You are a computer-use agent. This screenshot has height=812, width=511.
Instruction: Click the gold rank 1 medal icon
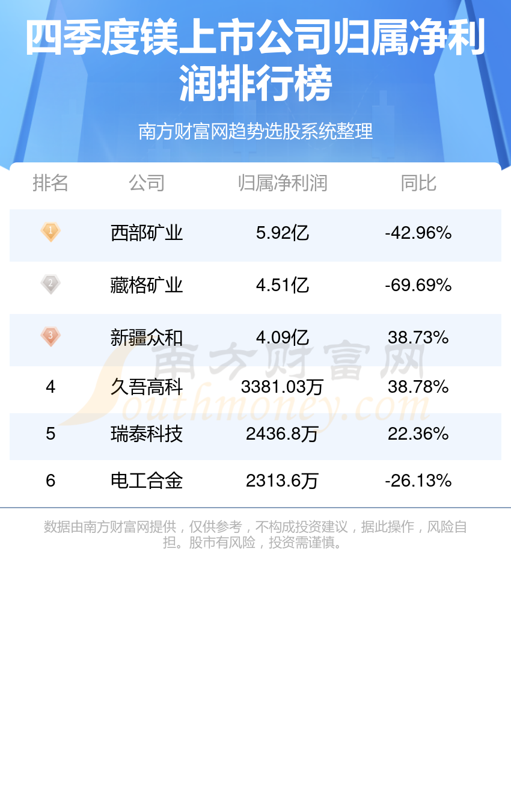click(x=50, y=232)
